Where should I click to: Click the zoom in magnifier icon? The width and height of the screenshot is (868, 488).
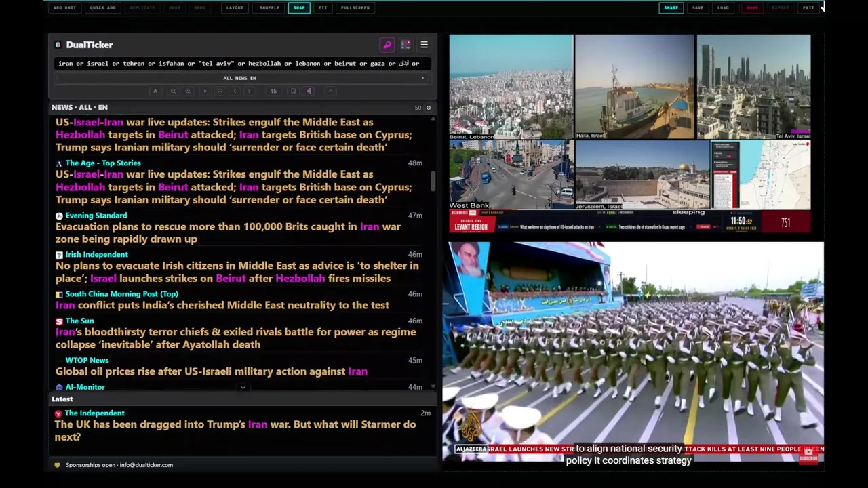point(188,91)
